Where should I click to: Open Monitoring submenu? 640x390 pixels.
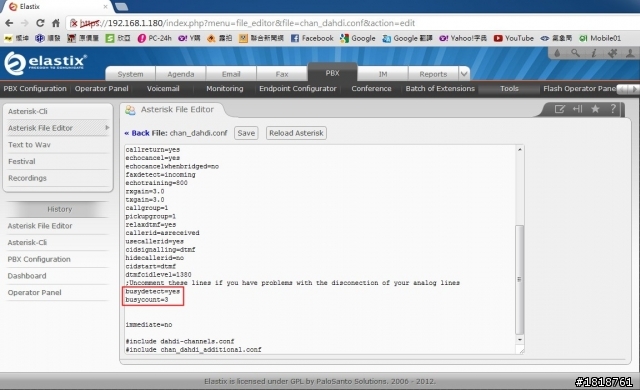(224, 89)
